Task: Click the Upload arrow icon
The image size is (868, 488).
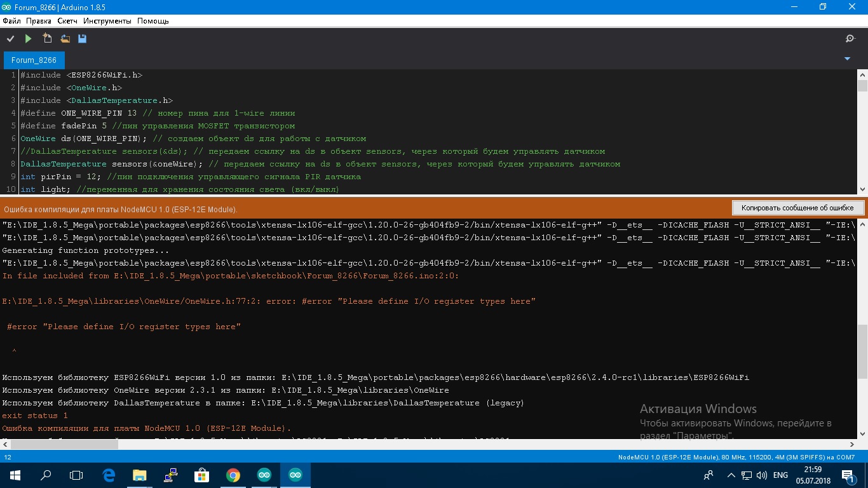Action: click(x=28, y=39)
